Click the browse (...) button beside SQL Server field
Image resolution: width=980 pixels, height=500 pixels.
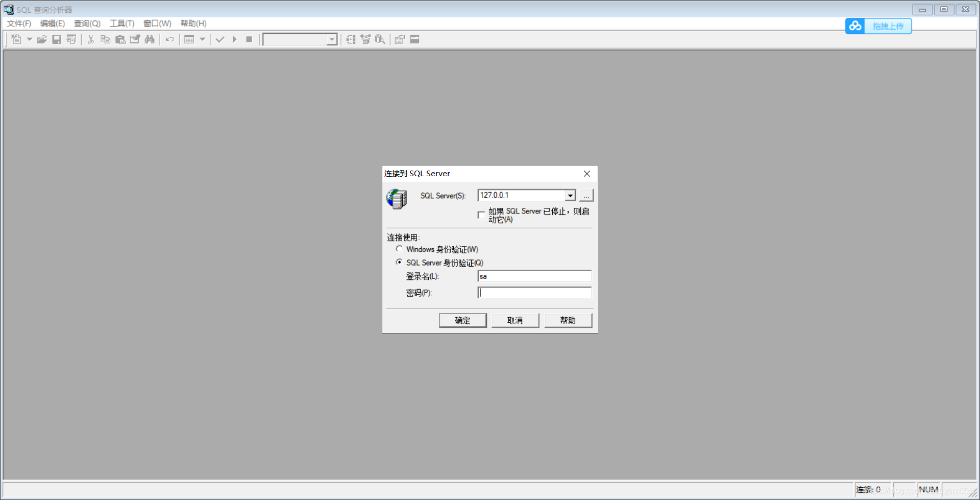[586, 196]
